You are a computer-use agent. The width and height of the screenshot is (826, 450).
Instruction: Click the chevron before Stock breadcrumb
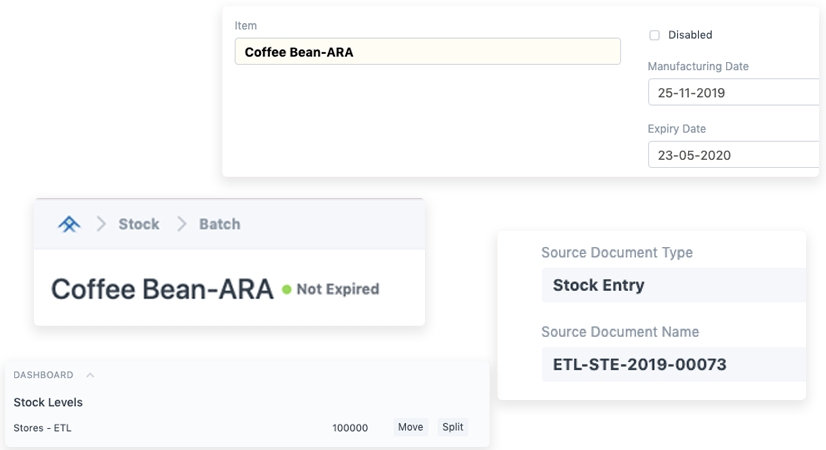[101, 224]
